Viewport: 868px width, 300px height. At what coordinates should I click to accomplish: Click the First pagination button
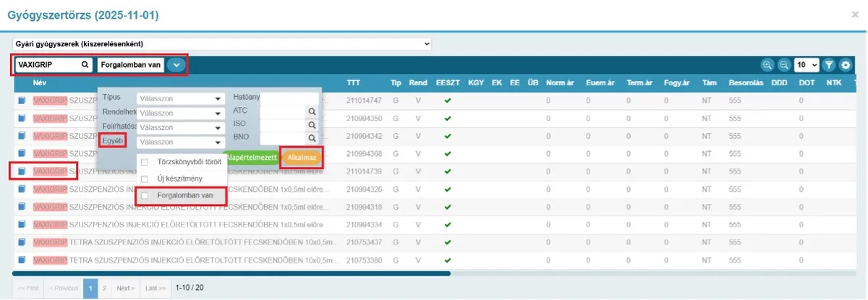pyautogui.click(x=28, y=288)
